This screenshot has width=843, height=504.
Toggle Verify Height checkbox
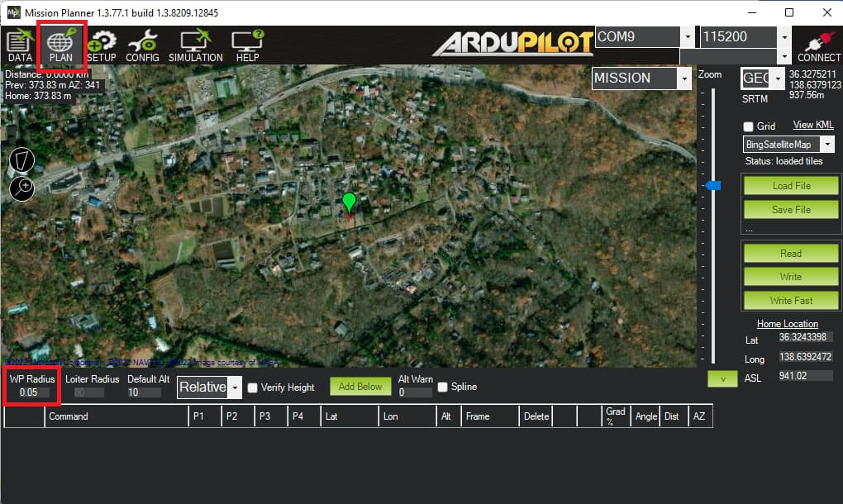[252, 388]
